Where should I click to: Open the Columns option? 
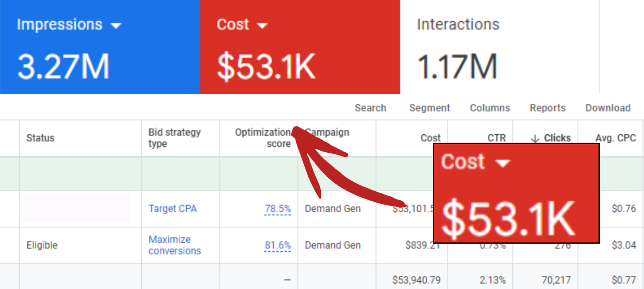[490, 108]
